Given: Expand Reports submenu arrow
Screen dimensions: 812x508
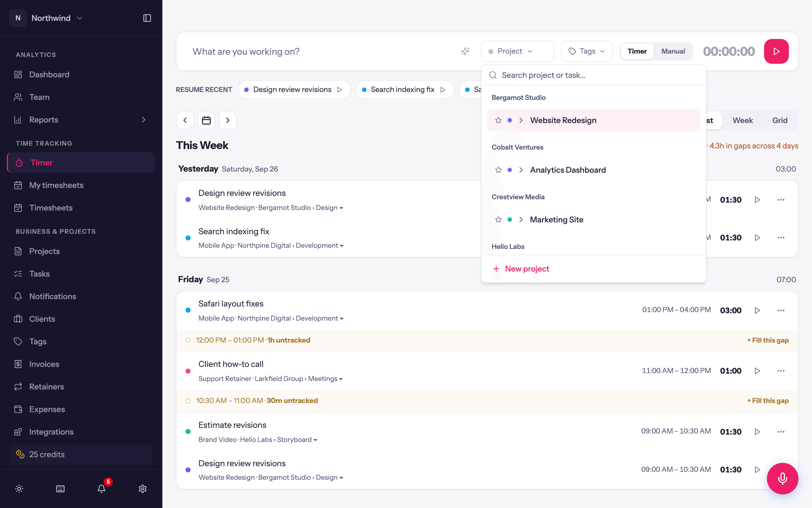Looking at the screenshot, I should [144, 120].
